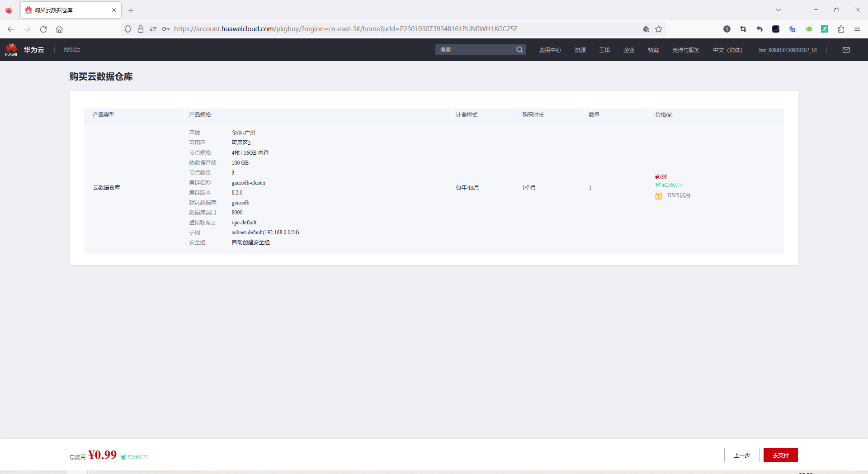The height and width of the screenshot is (474, 868).
Task: Click the 去支付 pay button
Action: 781,455
